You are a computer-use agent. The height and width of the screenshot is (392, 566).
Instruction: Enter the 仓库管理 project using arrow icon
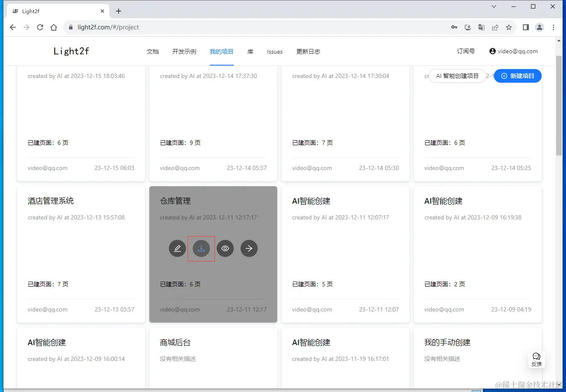coord(249,248)
